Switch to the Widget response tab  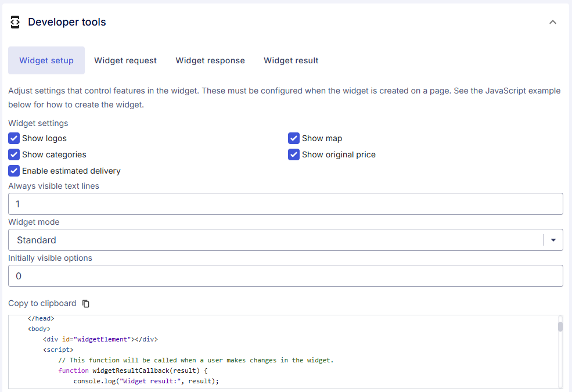click(210, 60)
